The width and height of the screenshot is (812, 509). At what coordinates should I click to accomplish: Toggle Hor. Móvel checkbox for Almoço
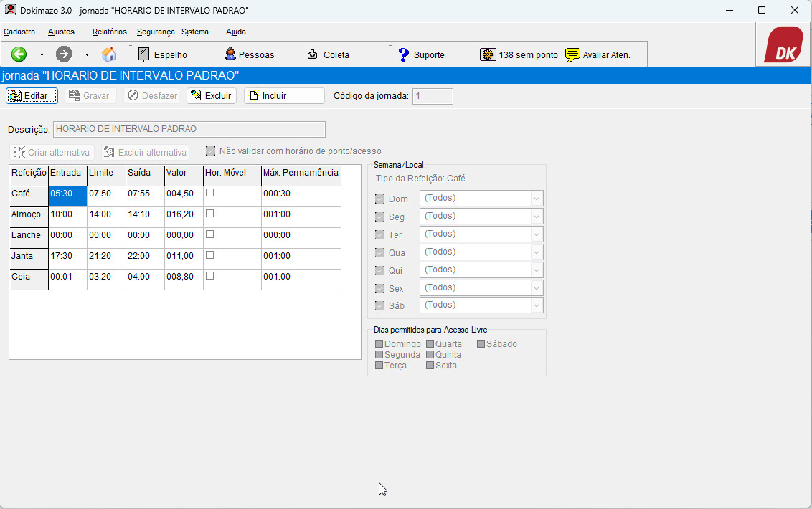pos(210,214)
